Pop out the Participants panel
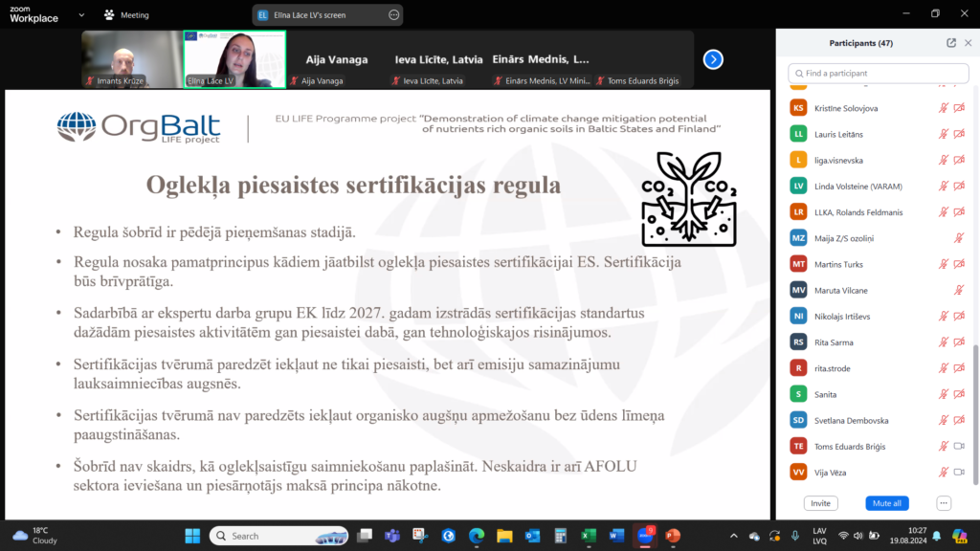Image resolution: width=980 pixels, height=551 pixels. (x=951, y=43)
